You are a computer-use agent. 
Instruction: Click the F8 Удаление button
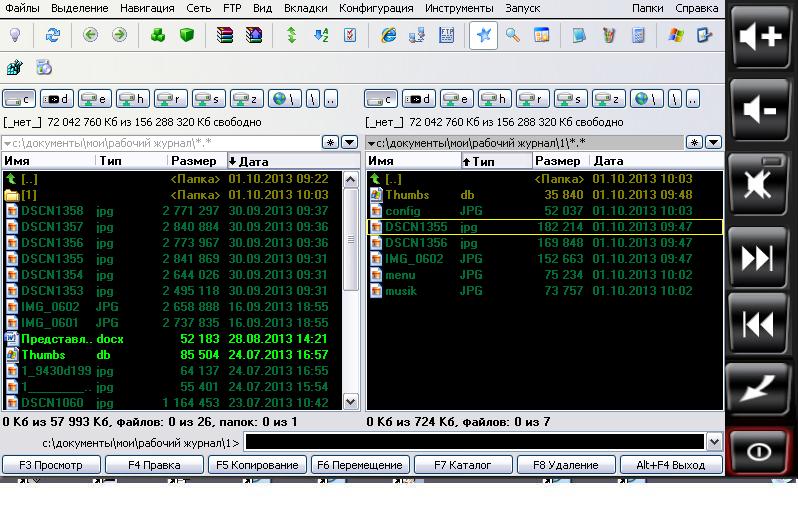pos(566,465)
